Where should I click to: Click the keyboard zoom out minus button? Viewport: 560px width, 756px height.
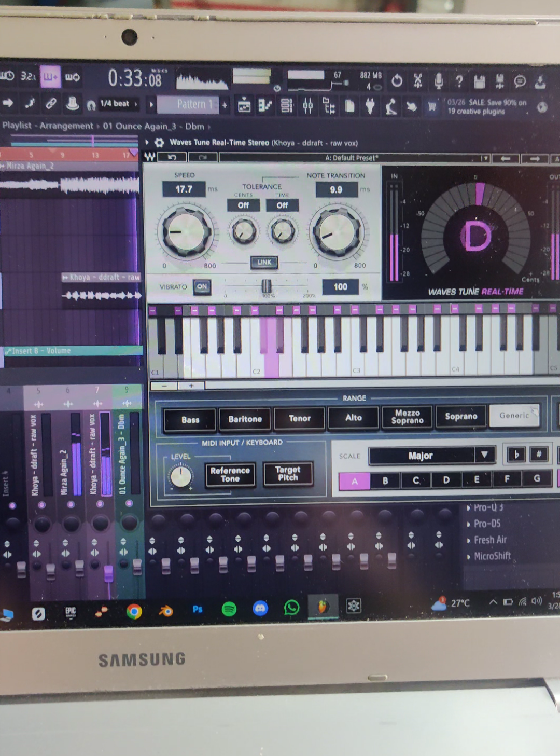164,386
